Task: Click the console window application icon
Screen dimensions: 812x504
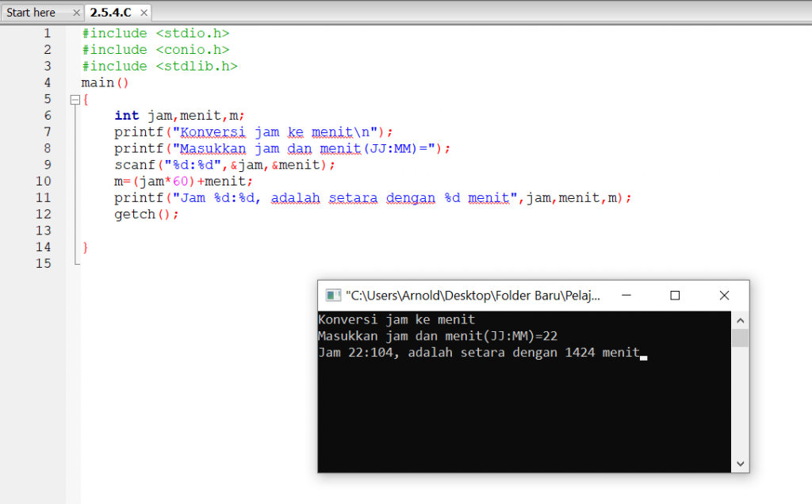Action: [x=333, y=296]
